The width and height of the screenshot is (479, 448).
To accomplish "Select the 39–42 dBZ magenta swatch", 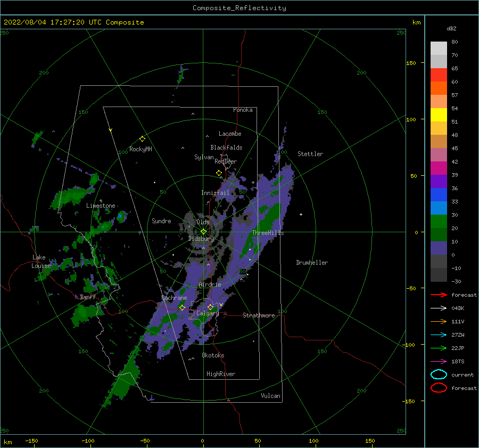I will tap(439, 168).
